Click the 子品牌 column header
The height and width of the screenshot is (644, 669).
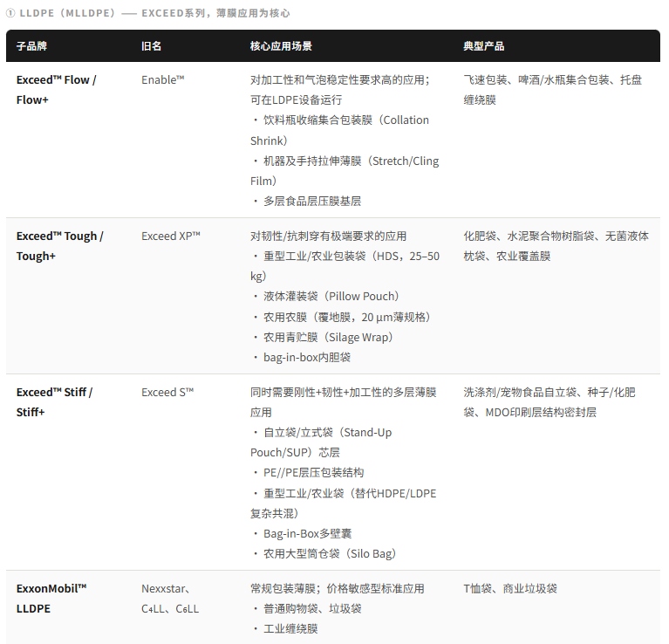coord(31,46)
